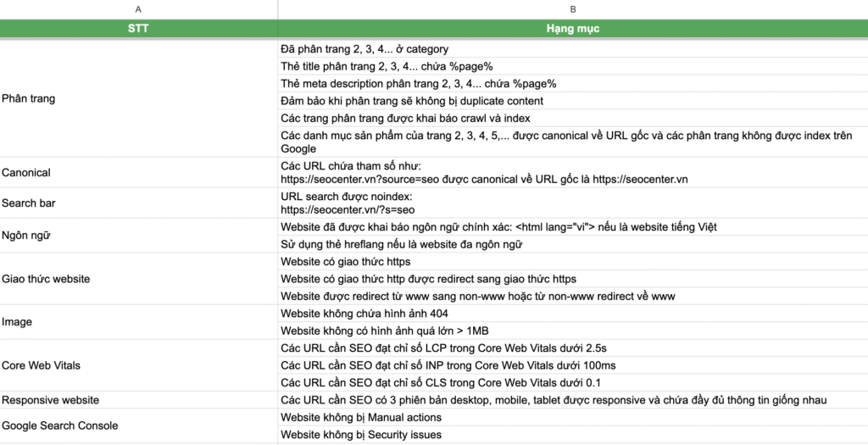This screenshot has width=868, height=445.
Task: Click cell 'Website không chứa hình ảnh 404'
Action: click(573, 314)
